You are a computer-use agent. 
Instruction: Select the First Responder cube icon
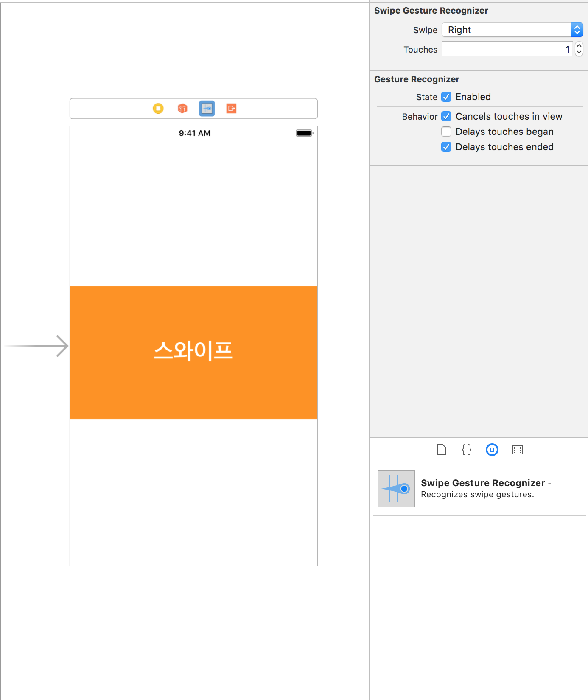(182, 109)
